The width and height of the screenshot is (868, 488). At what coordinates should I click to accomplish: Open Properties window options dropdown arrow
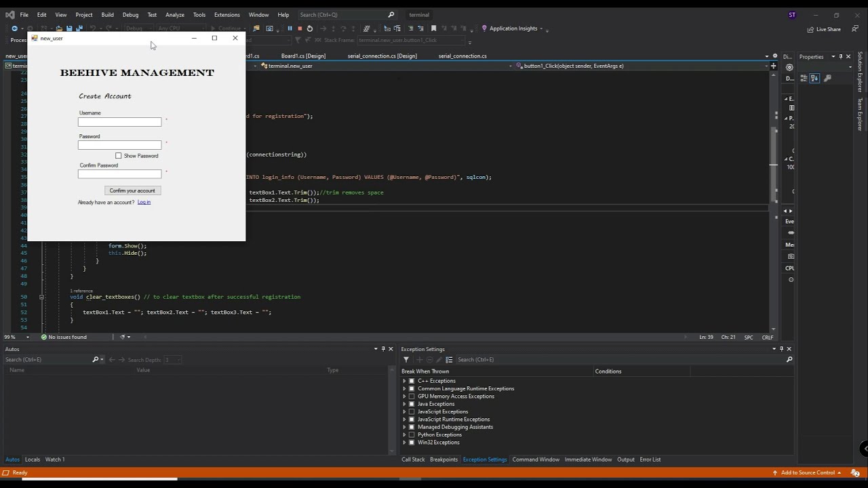(833, 57)
